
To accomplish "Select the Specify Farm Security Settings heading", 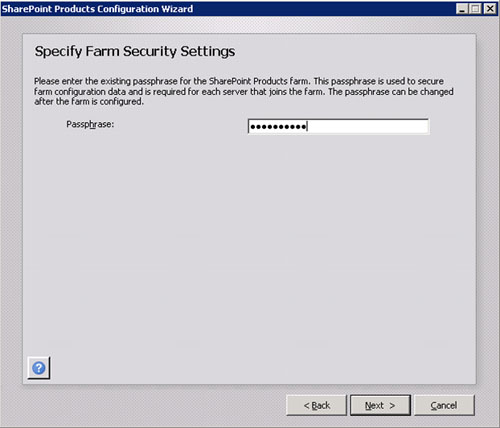I will 135,51.
